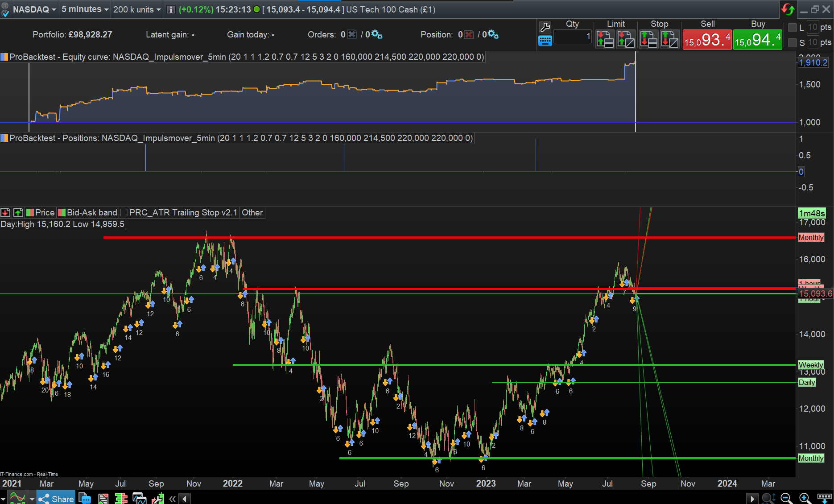Close all positions X icon
Screen dimensions: 834x504
pyautogui.click(x=469, y=34)
